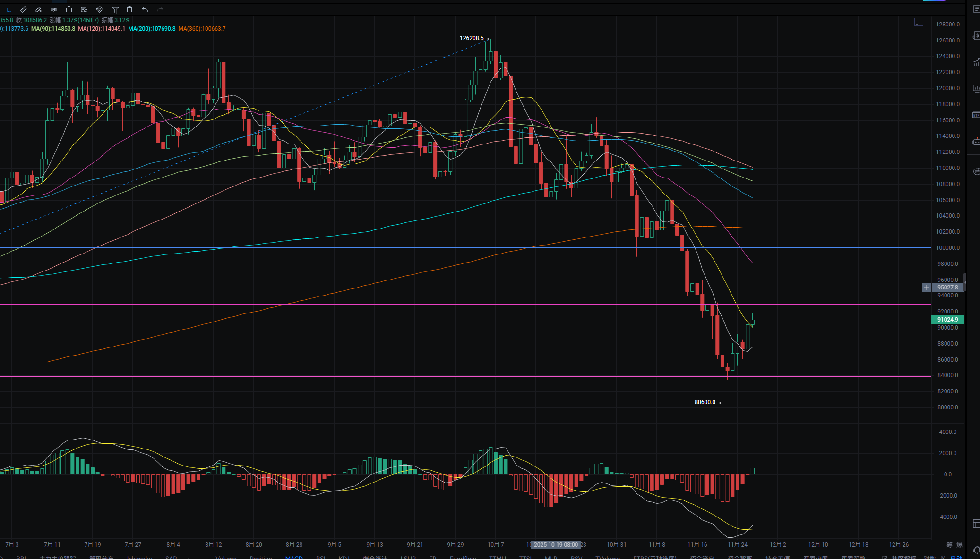Undo last action with arrow icon

point(145,9)
